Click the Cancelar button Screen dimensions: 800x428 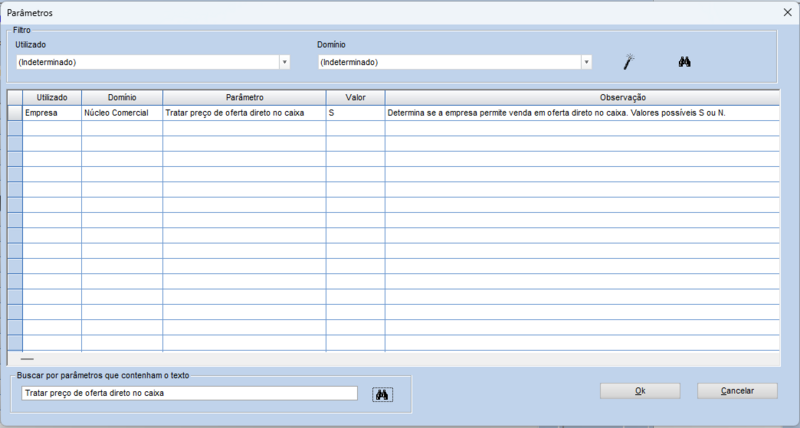pyautogui.click(x=737, y=391)
